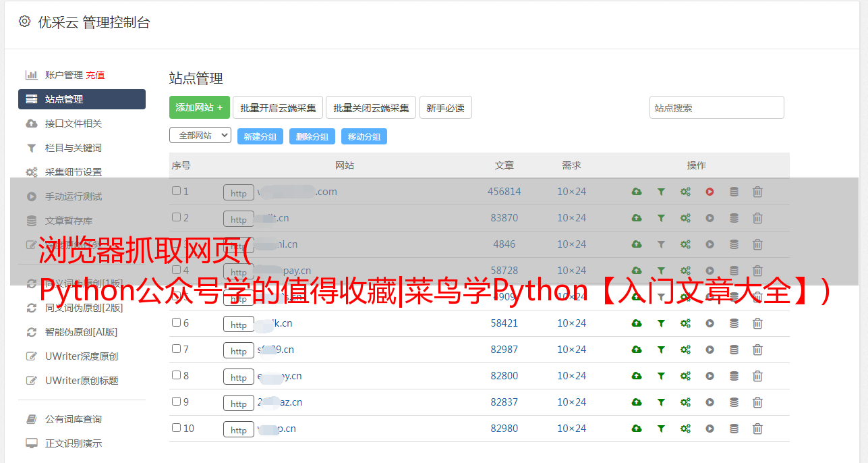Open 智能伪原创[AI版] in the sidebar
Screen dimensions: 868x463
(82, 332)
